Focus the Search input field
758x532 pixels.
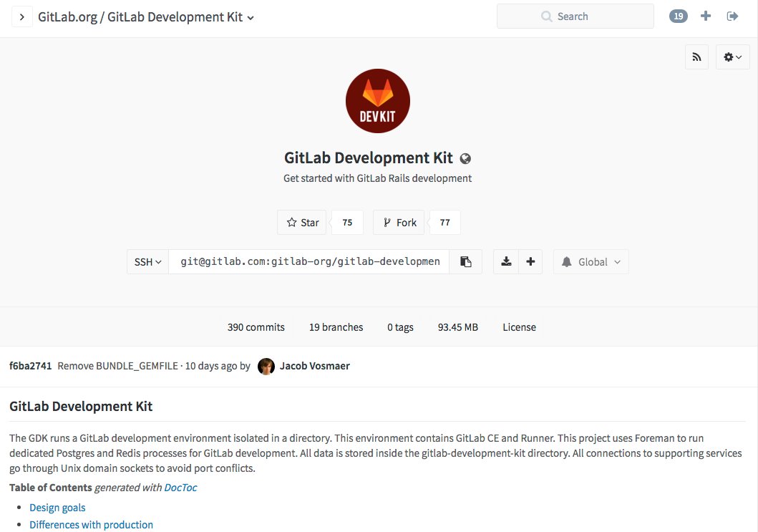click(575, 16)
